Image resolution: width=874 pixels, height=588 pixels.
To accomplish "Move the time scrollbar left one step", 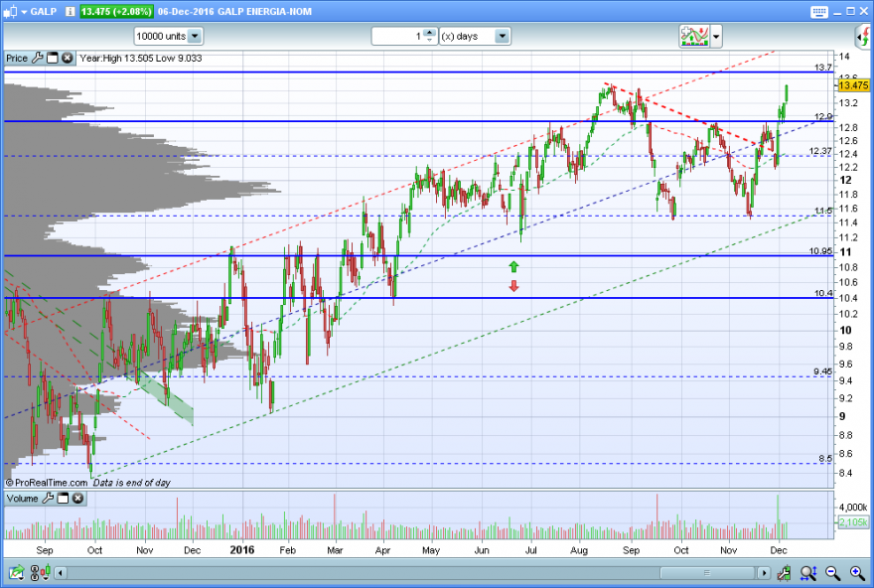I will 61,573.
